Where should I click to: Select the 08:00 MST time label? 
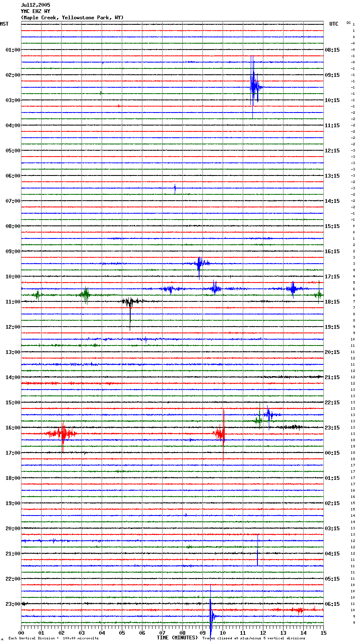(13, 226)
